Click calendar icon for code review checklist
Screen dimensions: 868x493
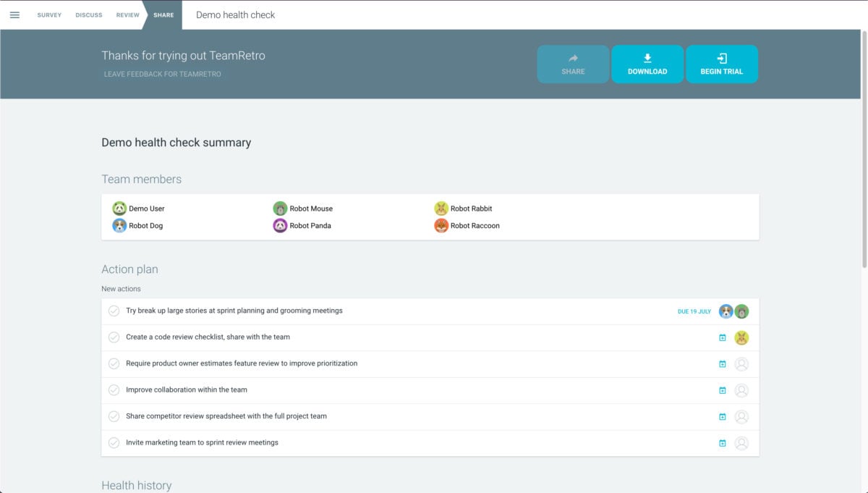(722, 338)
